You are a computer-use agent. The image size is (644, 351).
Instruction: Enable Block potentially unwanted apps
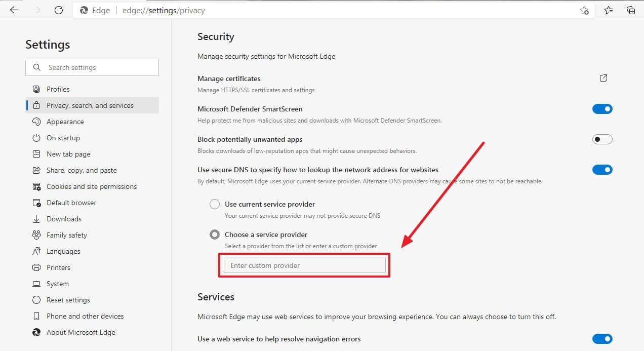(x=602, y=139)
